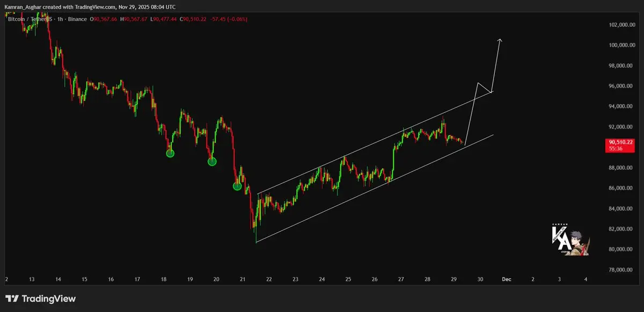Click date label 13 on time axis

click(32, 280)
